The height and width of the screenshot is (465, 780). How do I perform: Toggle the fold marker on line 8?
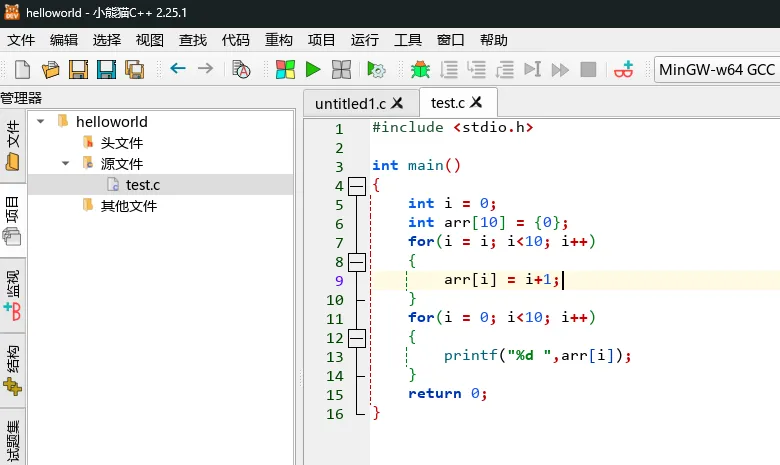(357, 262)
